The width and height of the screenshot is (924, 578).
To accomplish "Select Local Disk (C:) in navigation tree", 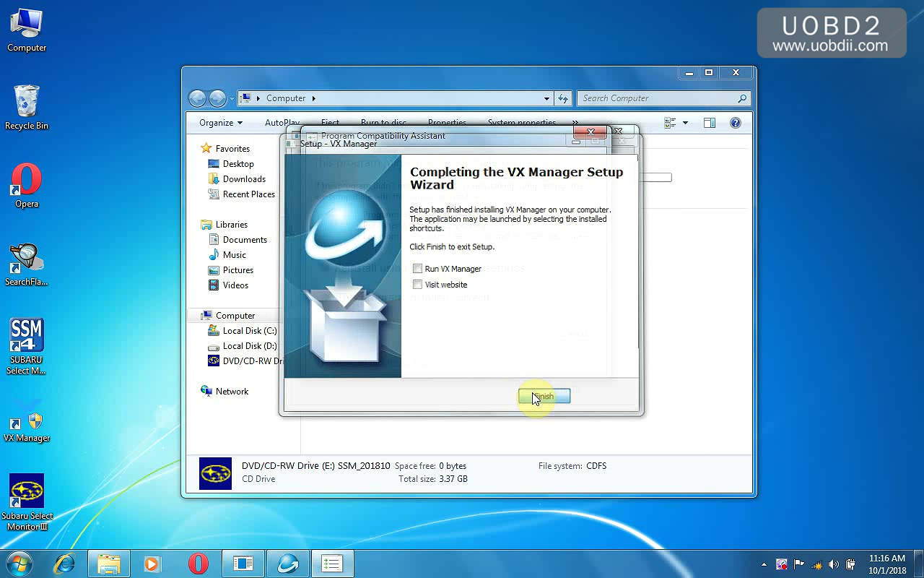I will click(249, 331).
